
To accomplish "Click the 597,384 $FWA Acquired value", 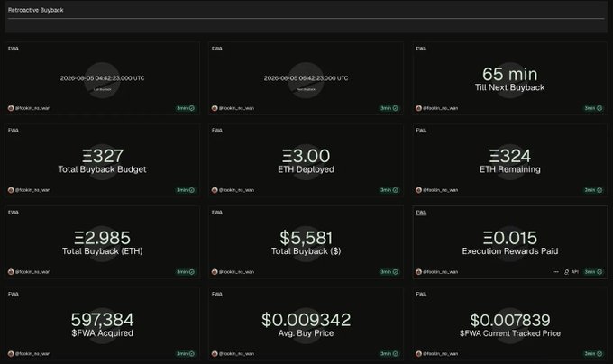I will coord(102,320).
